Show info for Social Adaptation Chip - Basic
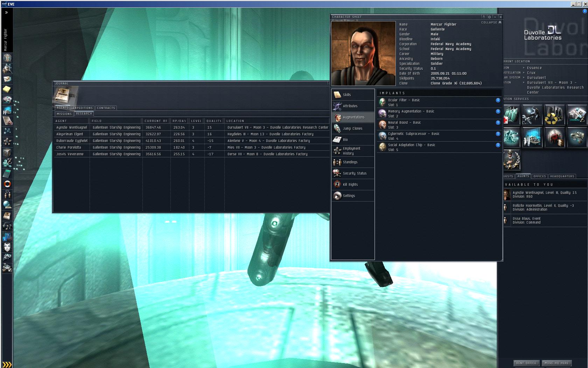The image size is (588, 368). coord(498,145)
